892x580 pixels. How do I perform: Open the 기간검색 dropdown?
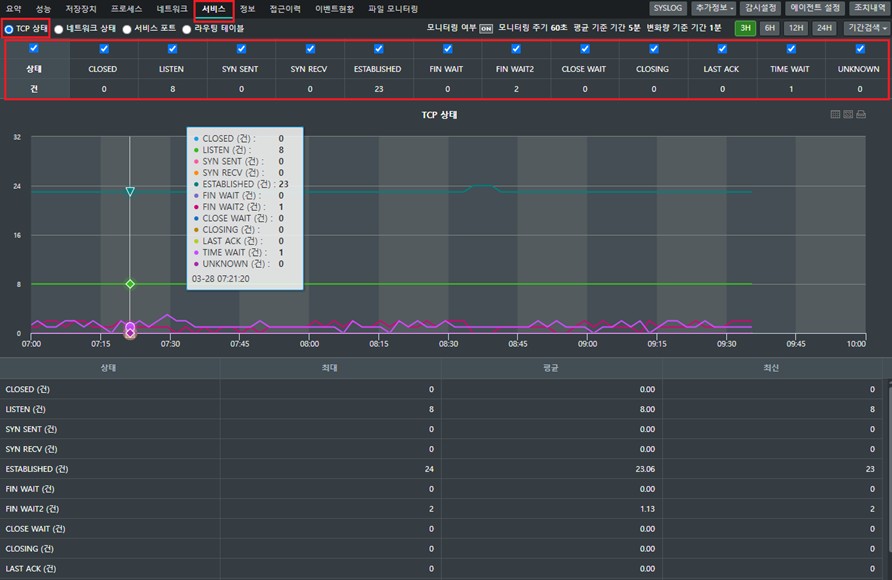(867, 28)
